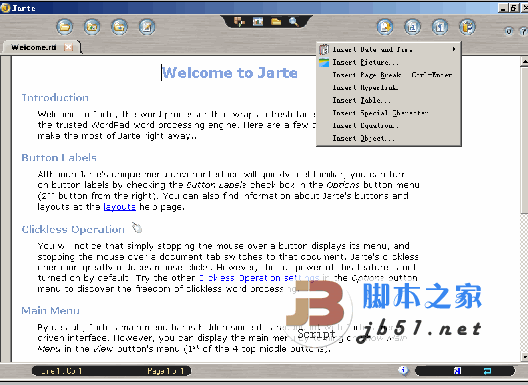Choose Insert Picture from the menu

(389, 62)
